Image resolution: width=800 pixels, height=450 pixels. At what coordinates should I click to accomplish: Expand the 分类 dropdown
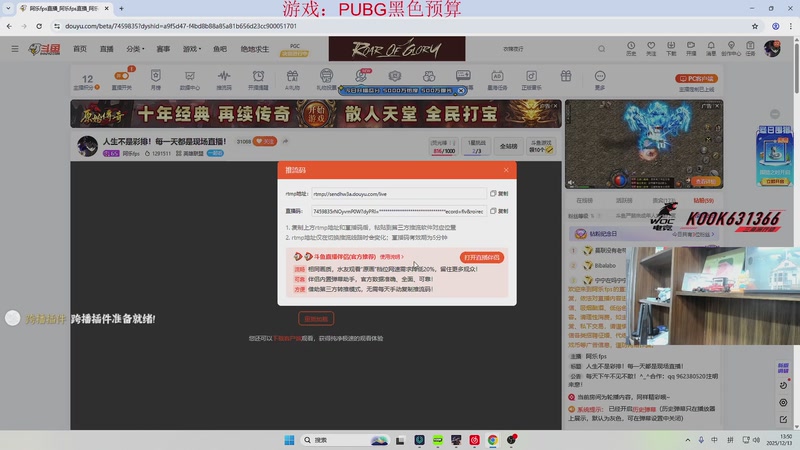pos(135,49)
